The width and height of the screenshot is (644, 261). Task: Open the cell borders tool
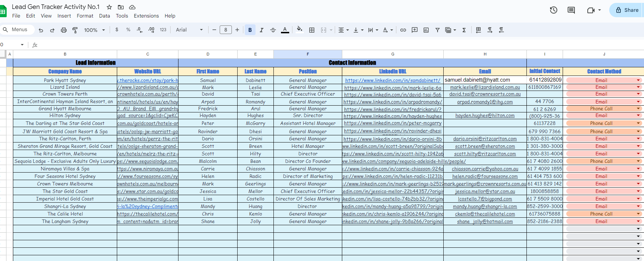(312, 30)
